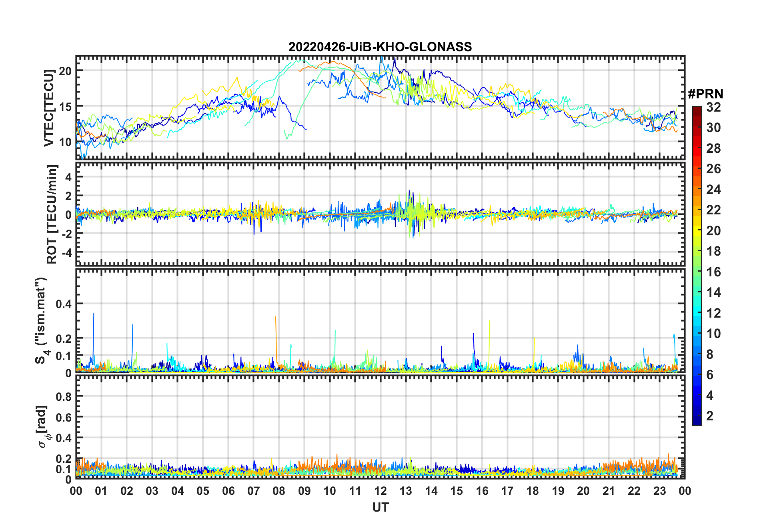The image size is (761, 532).
Task: Click x-axis tick label 15
Action: [x=457, y=491]
